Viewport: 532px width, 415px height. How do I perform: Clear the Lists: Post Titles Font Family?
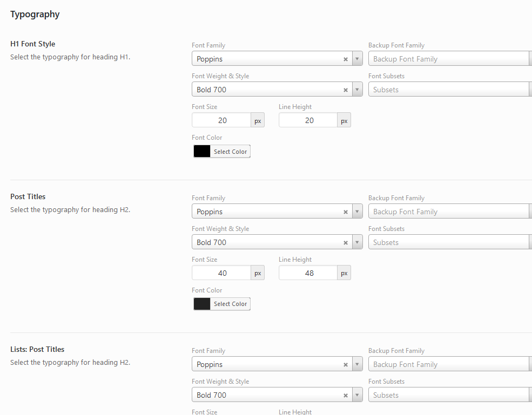click(x=345, y=364)
